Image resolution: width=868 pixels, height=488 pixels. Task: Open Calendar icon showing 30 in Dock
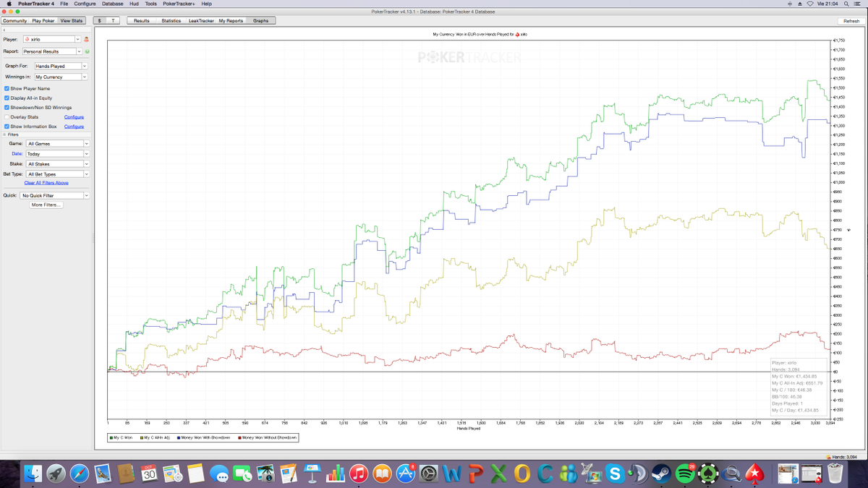tap(150, 474)
